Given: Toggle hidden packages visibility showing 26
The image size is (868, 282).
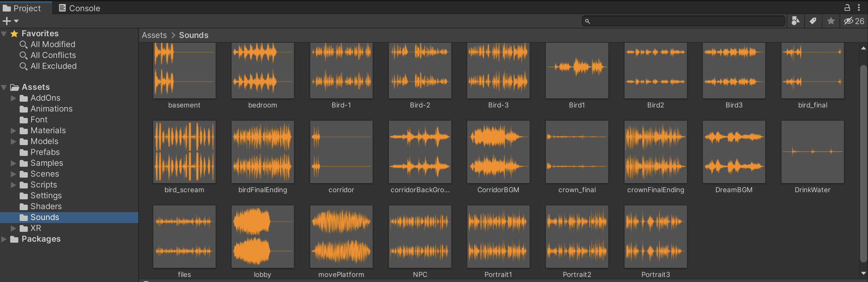Looking at the screenshot, I should pyautogui.click(x=854, y=21).
